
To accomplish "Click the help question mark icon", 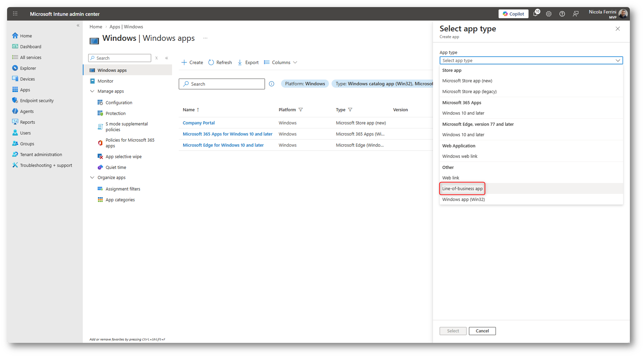I will pyautogui.click(x=562, y=14).
